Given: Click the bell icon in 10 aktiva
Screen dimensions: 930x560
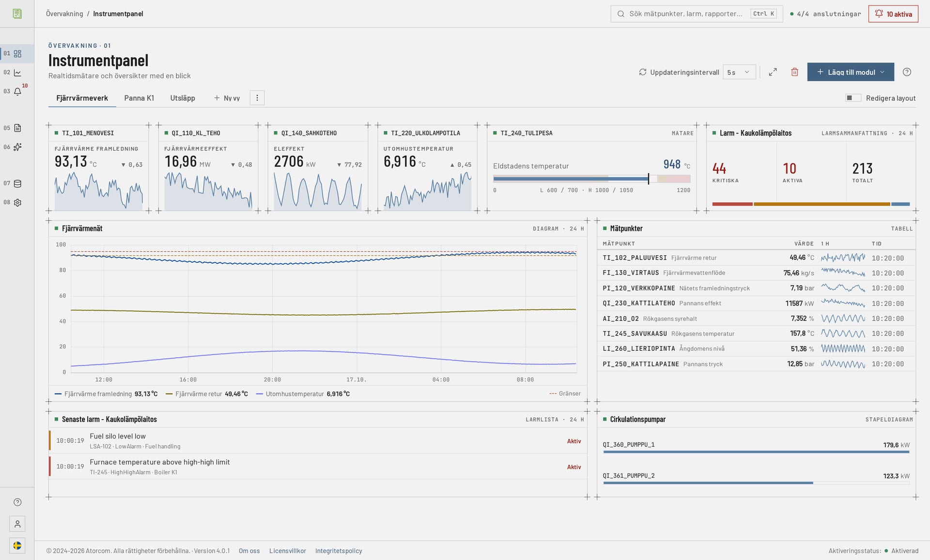Looking at the screenshot, I should [879, 14].
